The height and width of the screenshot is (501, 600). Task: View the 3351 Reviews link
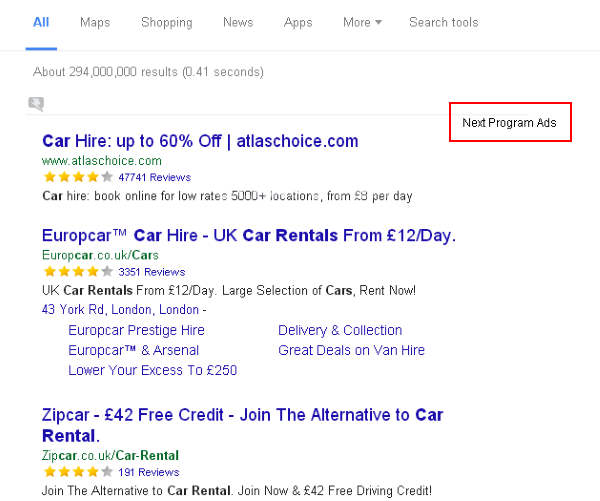click(x=151, y=272)
